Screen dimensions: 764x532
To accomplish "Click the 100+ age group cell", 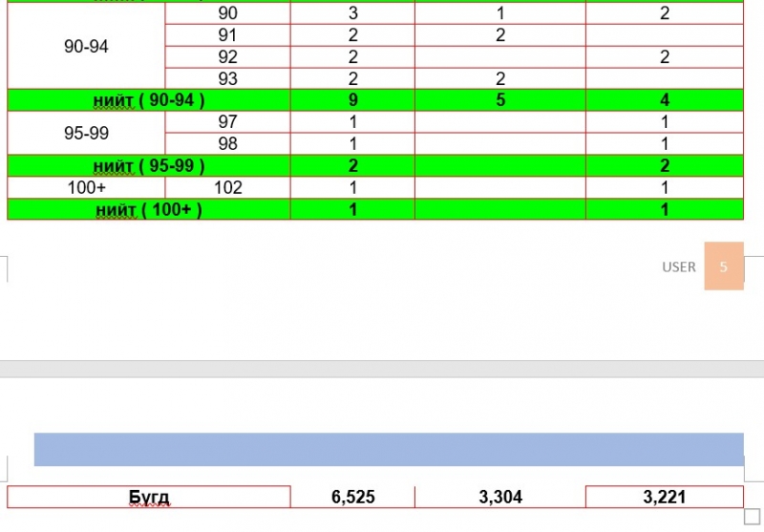I will click(86, 187).
